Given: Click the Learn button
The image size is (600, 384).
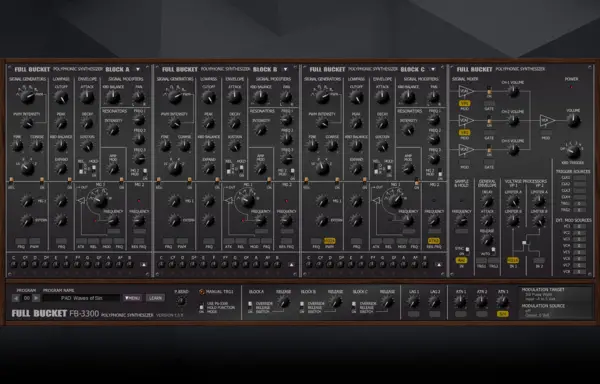Looking at the screenshot, I should (x=155, y=298).
